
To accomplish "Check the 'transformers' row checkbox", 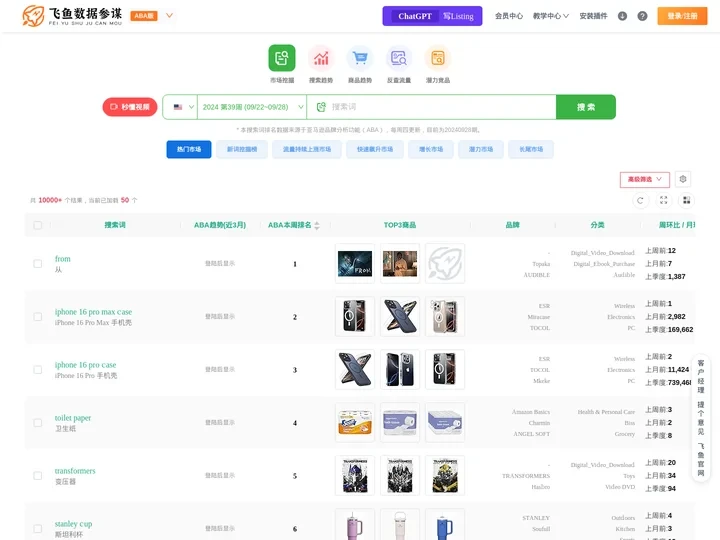I will [38, 476].
